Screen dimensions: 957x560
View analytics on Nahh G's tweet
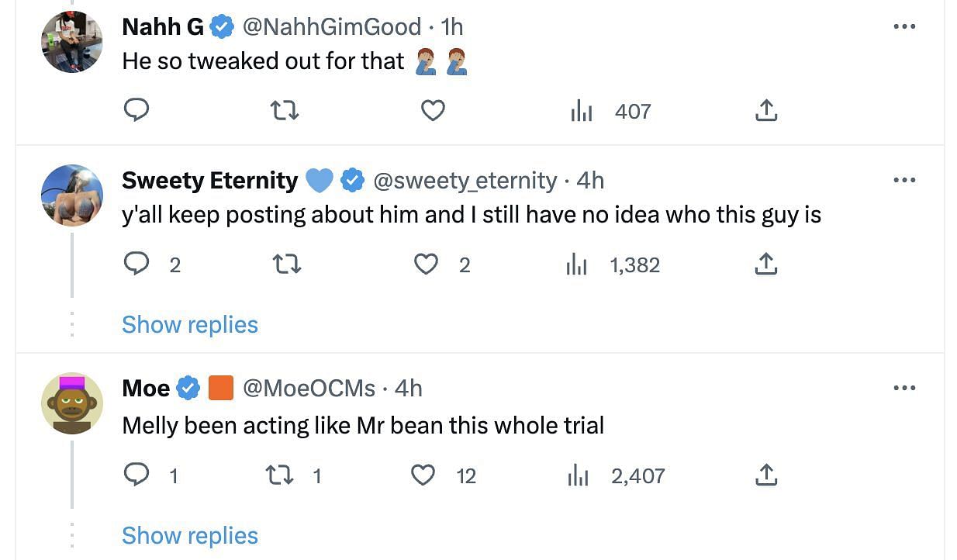tap(610, 111)
